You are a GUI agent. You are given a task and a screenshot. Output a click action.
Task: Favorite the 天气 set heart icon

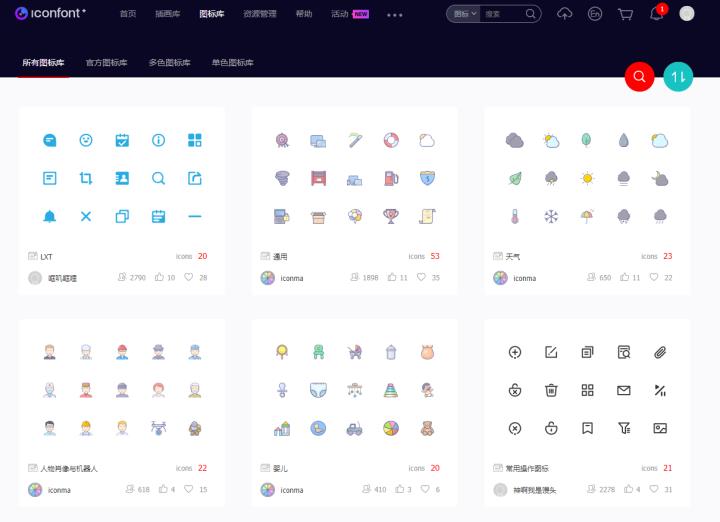pyautogui.click(x=654, y=277)
